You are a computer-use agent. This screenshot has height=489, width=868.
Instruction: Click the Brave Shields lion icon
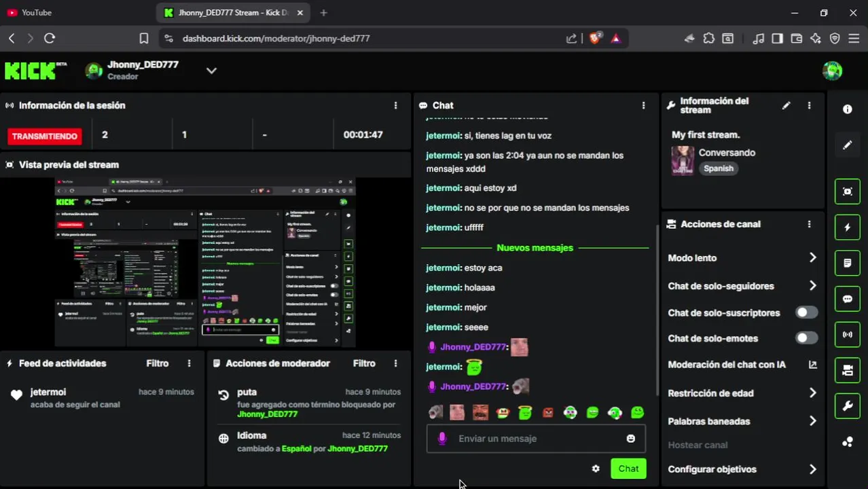(595, 38)
